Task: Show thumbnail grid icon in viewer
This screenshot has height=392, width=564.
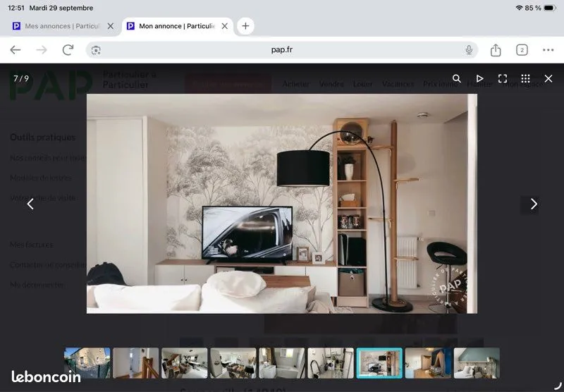Action: click(525, 78)
